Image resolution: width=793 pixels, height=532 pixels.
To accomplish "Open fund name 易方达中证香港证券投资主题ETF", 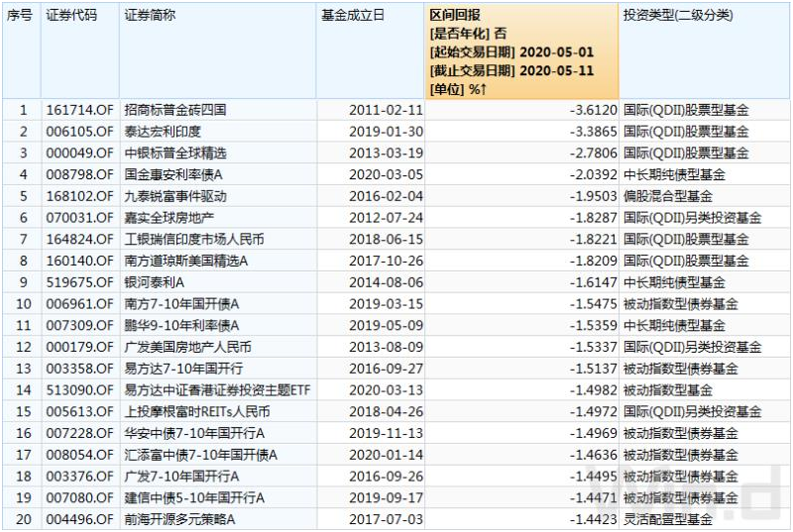I will point(217,390).
